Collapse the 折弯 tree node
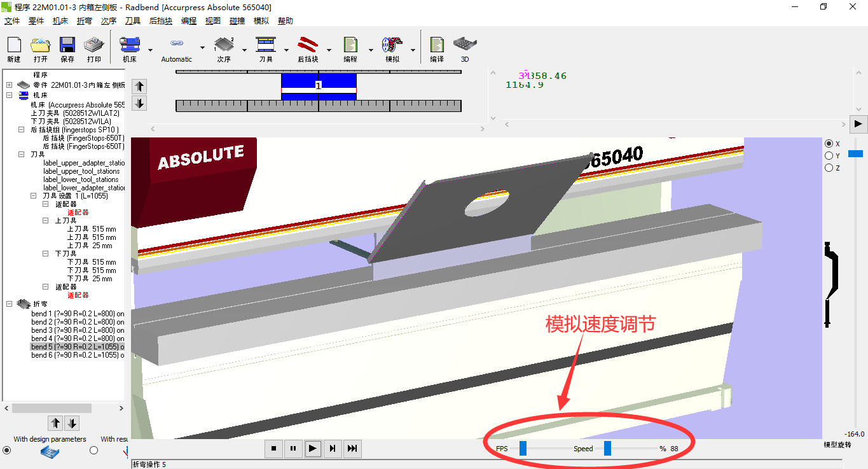 pos(10,304)
